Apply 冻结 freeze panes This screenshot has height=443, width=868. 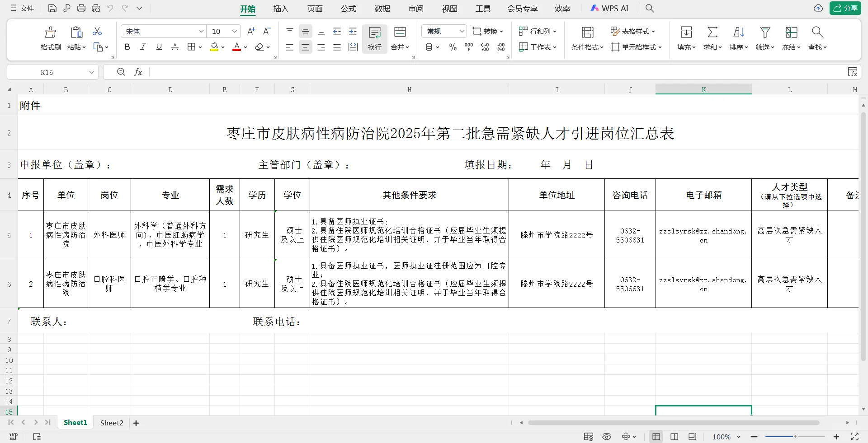click(791, 38)
